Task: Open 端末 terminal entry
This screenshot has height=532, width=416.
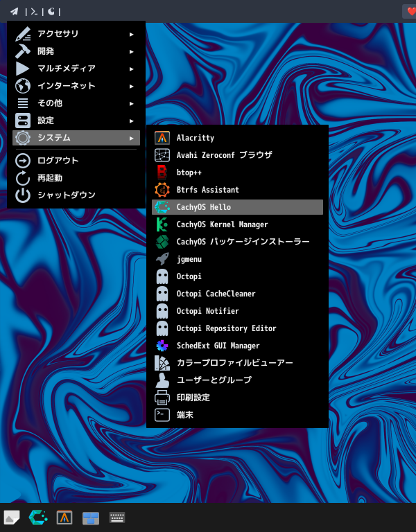Action: click(x=237, y=415)
